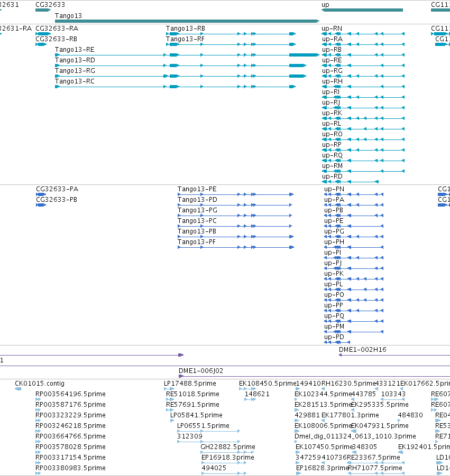Viewport: 450px width, 476px height.
Task: Select the up-PA protein
Action: click(334, 200)
